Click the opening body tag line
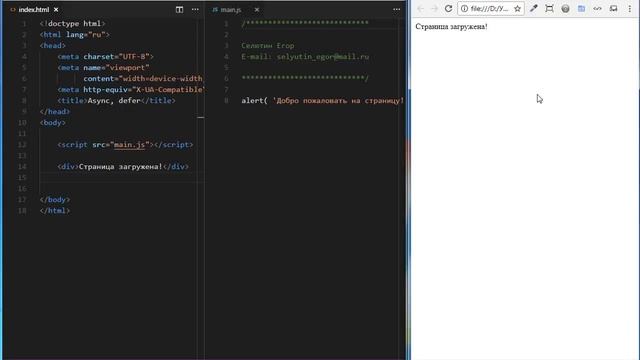 [x=53, y=122]
